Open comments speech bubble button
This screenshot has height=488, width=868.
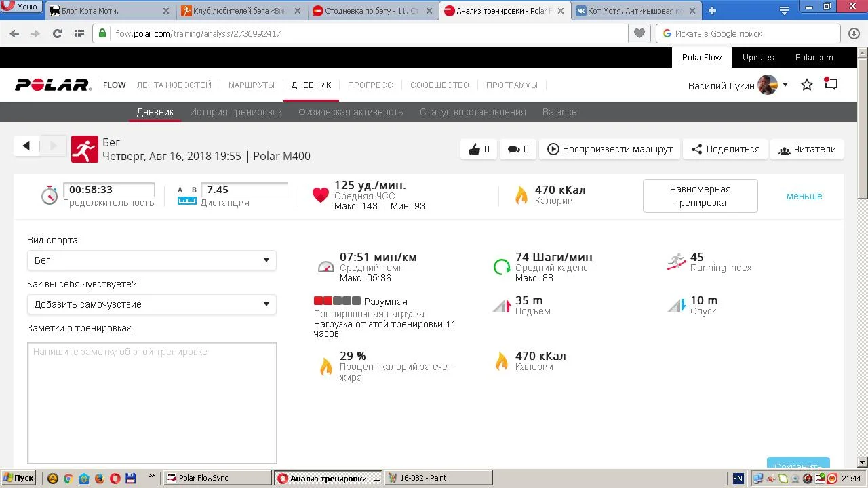(518, 149)
